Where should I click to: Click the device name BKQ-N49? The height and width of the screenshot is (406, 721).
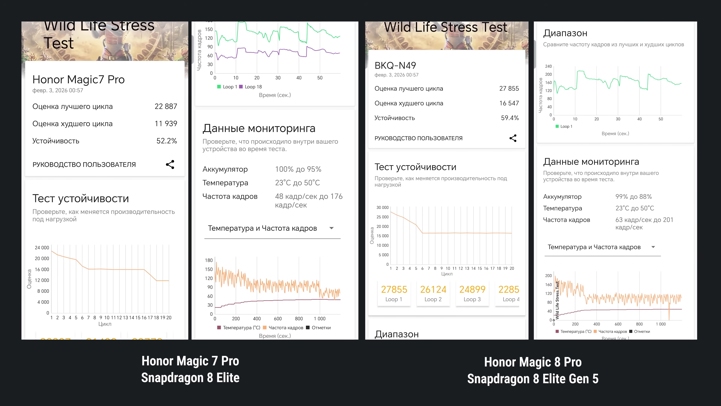pyautogui.click(x=395, y=65)
